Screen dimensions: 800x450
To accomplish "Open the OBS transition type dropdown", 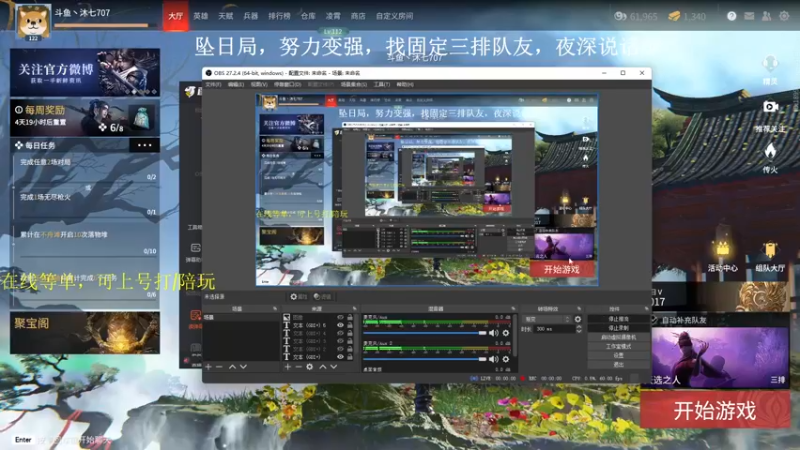I will [x=546, y=319].
